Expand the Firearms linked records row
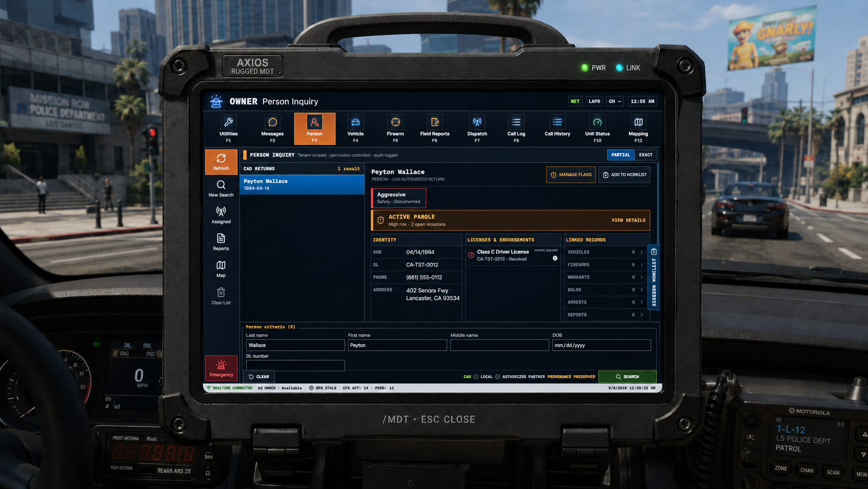Viewport: 868px width, 489px height. click(605, 265)
